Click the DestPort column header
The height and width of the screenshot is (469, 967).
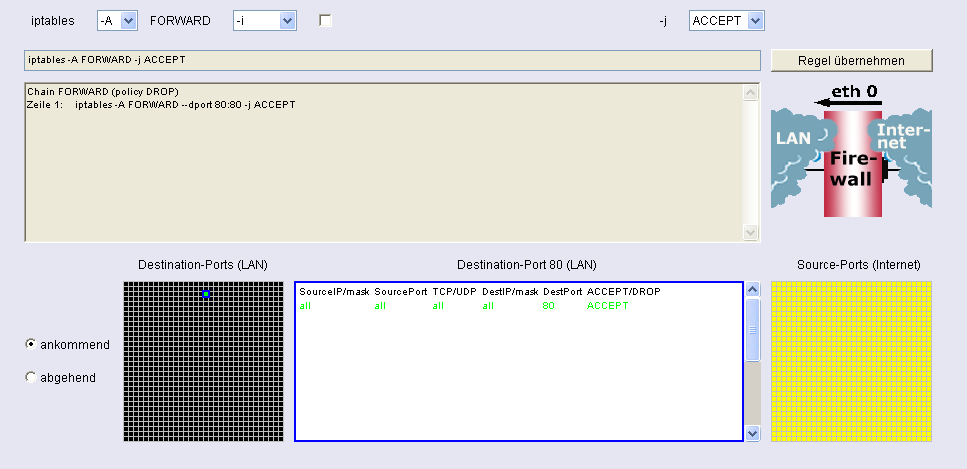[x=562, y=291]
